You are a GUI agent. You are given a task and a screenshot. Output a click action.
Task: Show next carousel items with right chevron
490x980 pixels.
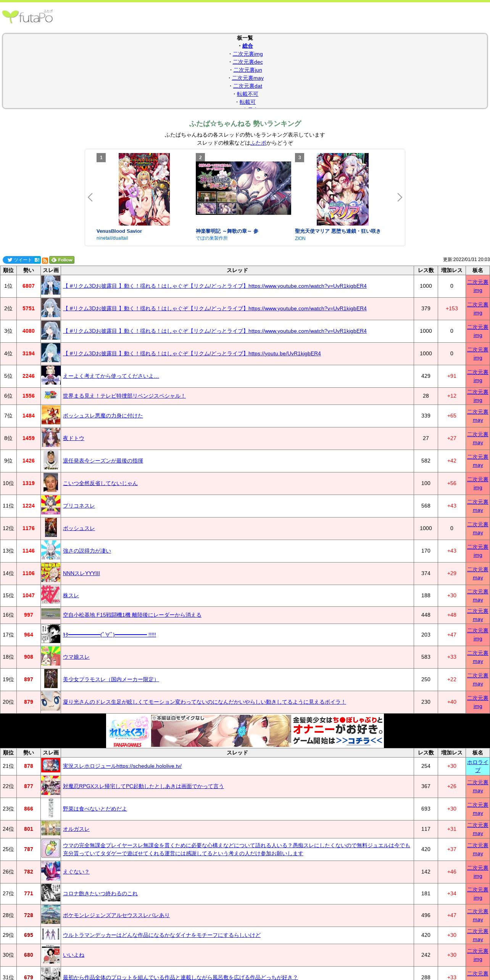(x=400, y=197)
